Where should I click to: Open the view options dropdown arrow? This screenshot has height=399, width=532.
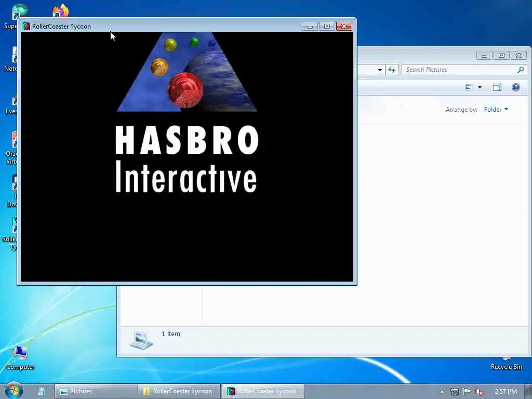tap(480, 87)
